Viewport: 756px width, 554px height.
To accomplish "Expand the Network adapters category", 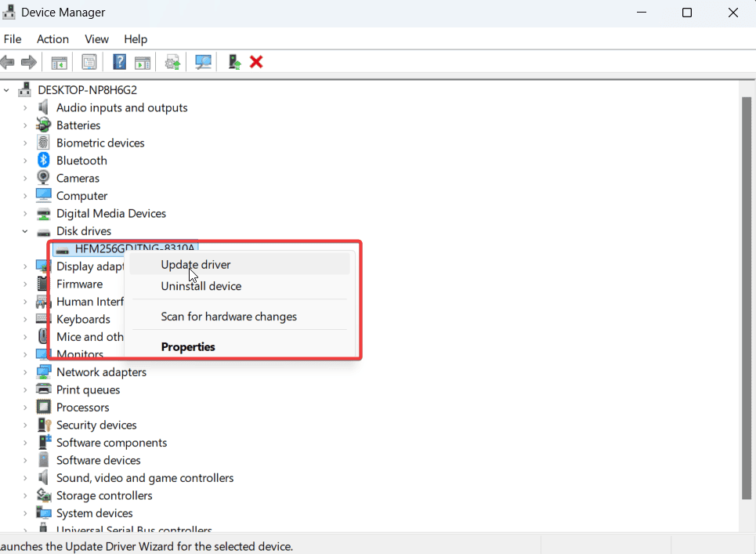I will (25, 372).
